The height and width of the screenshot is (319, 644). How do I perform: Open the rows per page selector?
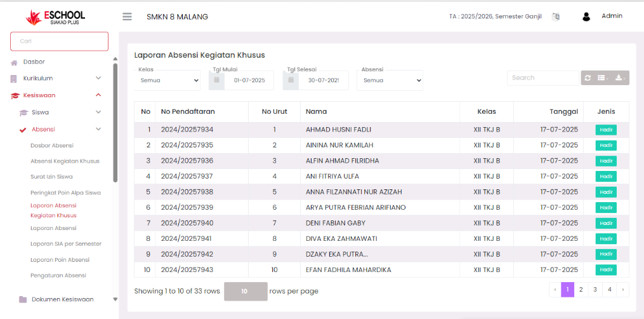click(245, 291)
